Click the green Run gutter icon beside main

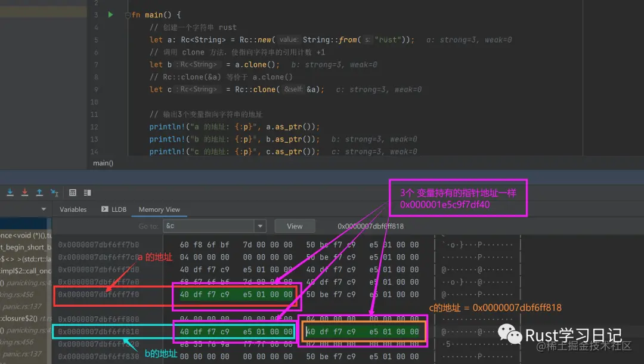(110, 14)
